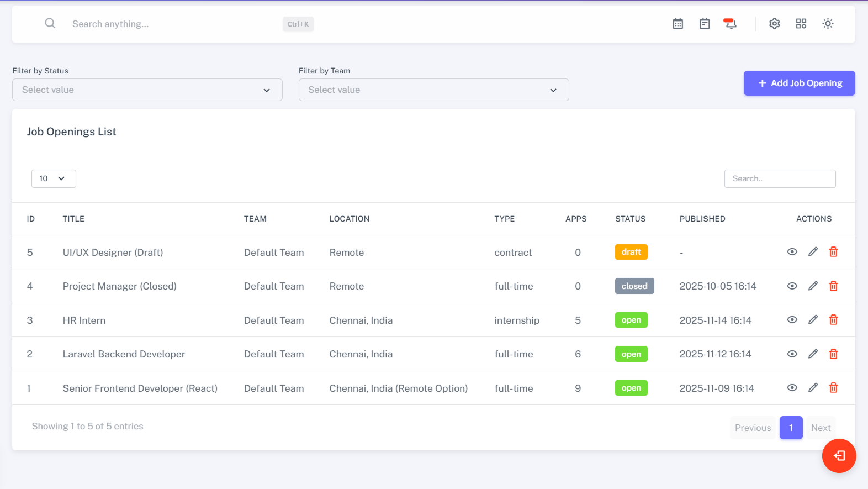The height and width of the screenshot is (489, 868).
Task: Delete the UI/UX Designer (Draft) job
Action: 834,252
